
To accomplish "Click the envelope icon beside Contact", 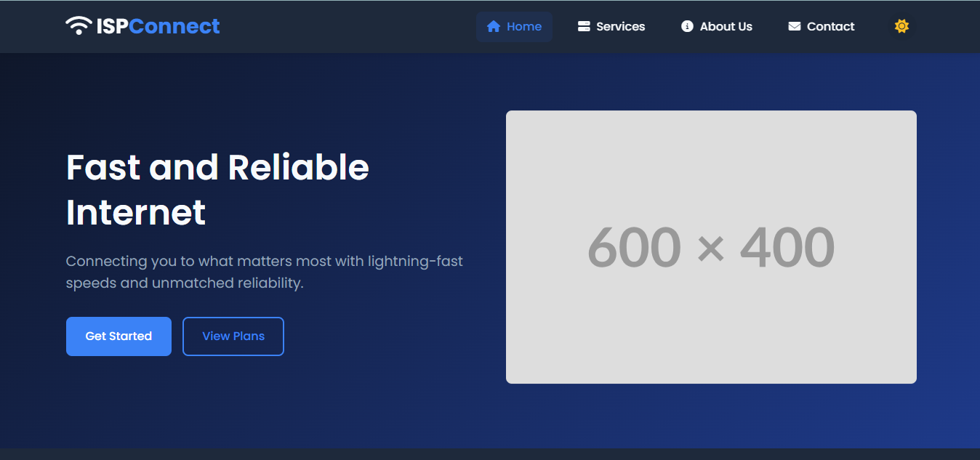I will pyautogui.click(x=795, y=27).
